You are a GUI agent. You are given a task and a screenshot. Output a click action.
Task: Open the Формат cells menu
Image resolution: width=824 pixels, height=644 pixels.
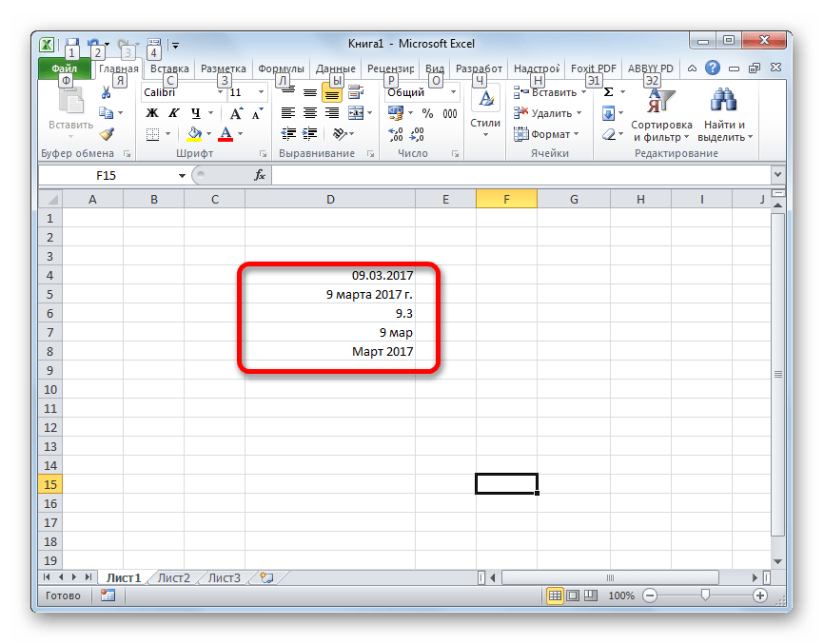point(546,134)
